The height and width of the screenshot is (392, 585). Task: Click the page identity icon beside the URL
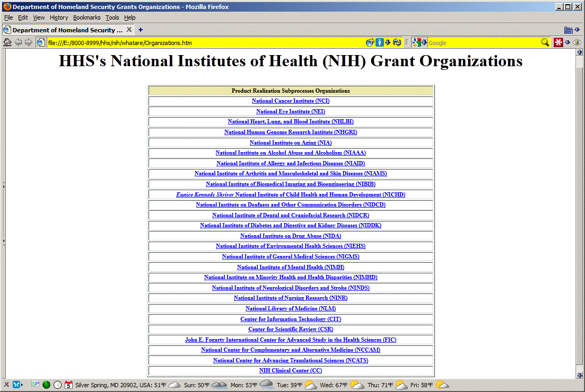[41, 43]
